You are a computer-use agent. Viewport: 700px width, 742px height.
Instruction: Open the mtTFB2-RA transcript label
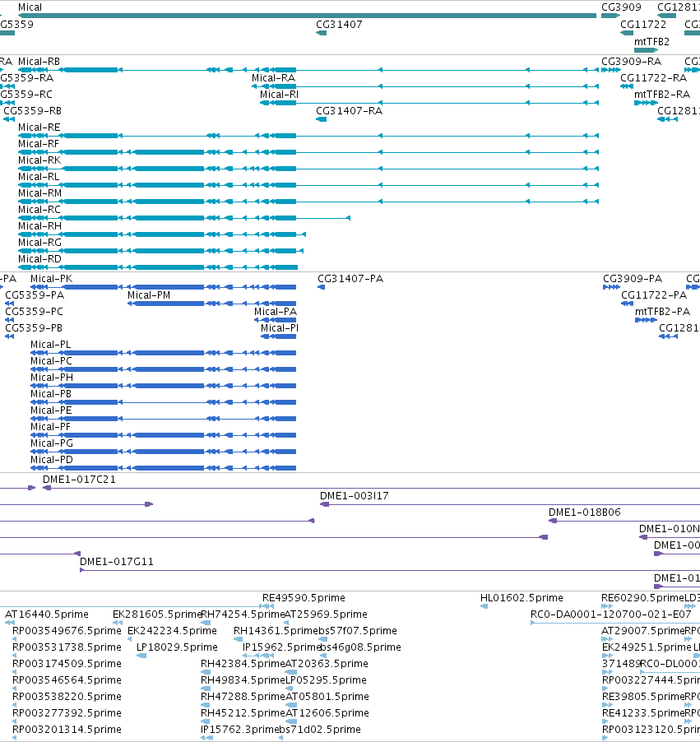(662, 95)
